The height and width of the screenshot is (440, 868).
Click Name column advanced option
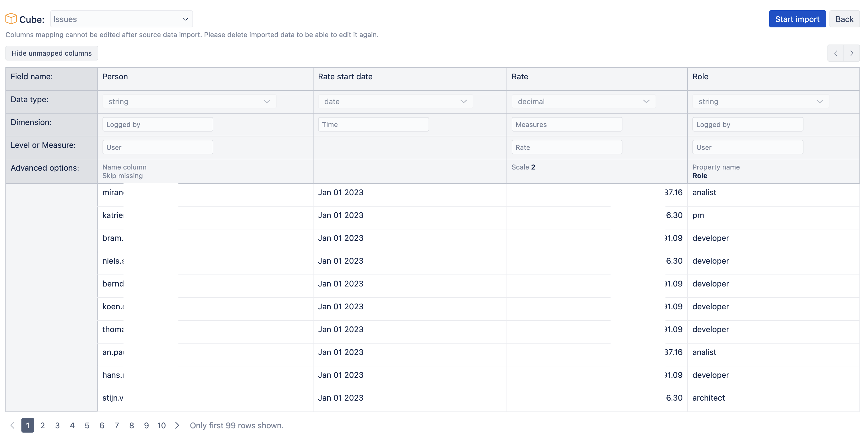[124, 167]
